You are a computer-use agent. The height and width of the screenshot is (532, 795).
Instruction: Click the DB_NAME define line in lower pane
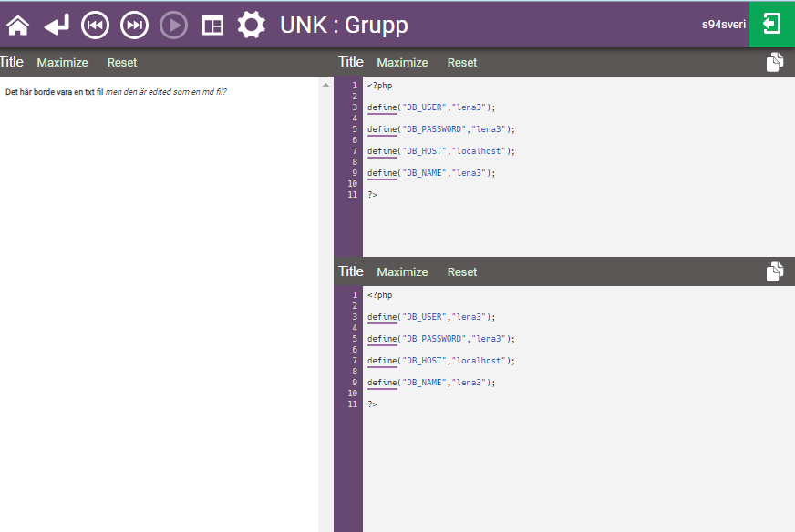[x=431, y=383]
